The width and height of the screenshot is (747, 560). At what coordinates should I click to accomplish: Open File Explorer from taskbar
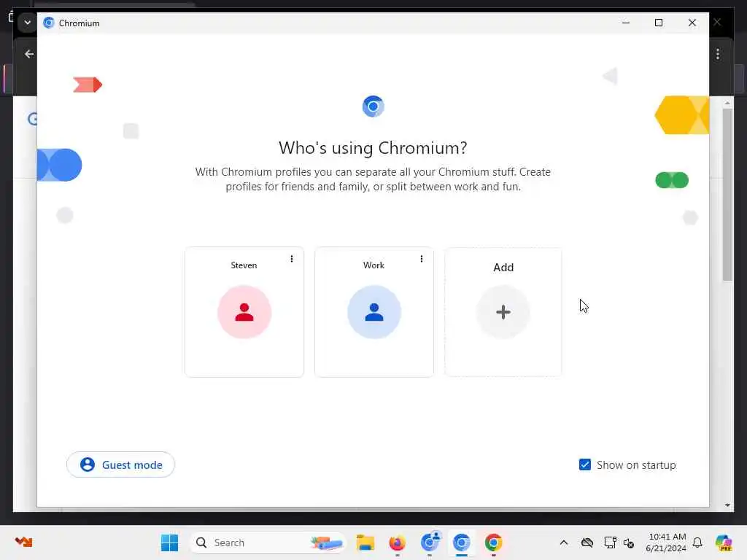pos(365,542)
